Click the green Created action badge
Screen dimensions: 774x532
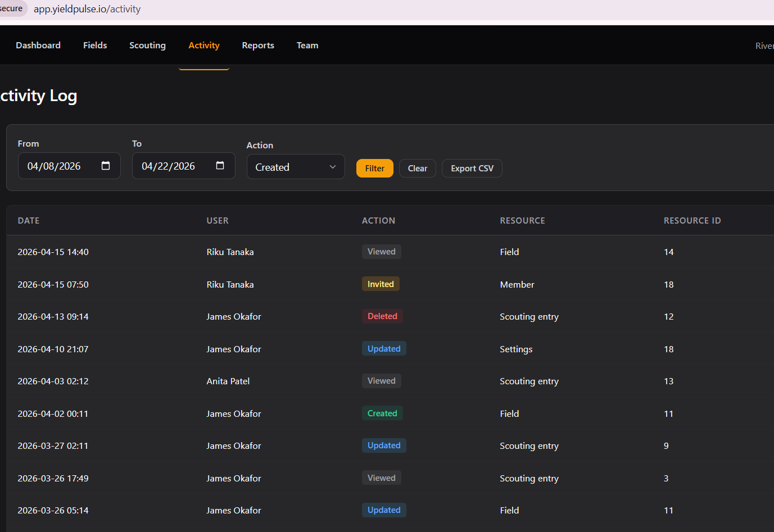tap(382, 413)
